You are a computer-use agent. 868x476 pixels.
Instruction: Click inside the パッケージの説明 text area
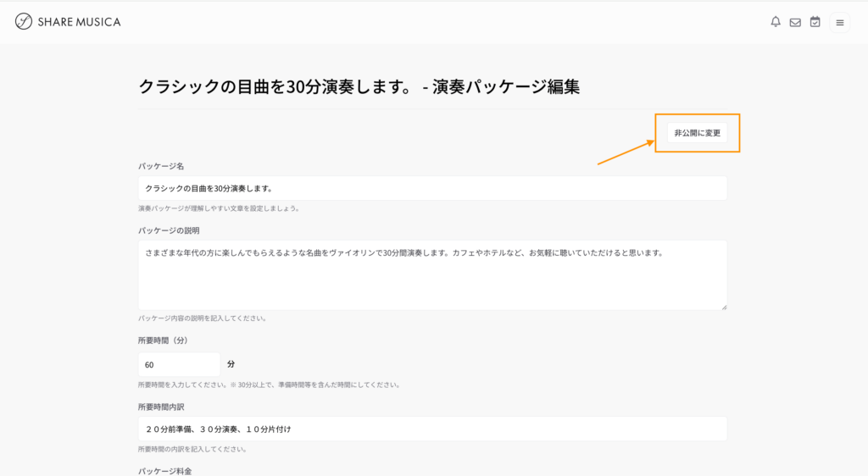click(432, 274)
